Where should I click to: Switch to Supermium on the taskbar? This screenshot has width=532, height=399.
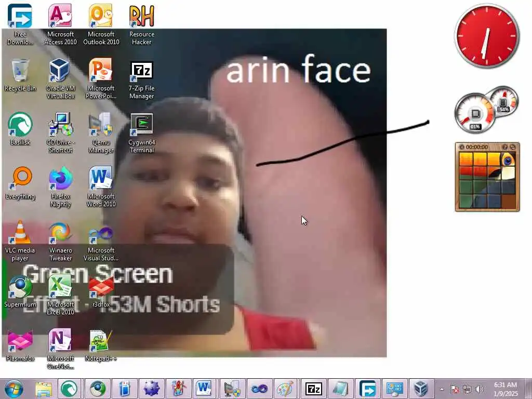click(x=98, y=389)
